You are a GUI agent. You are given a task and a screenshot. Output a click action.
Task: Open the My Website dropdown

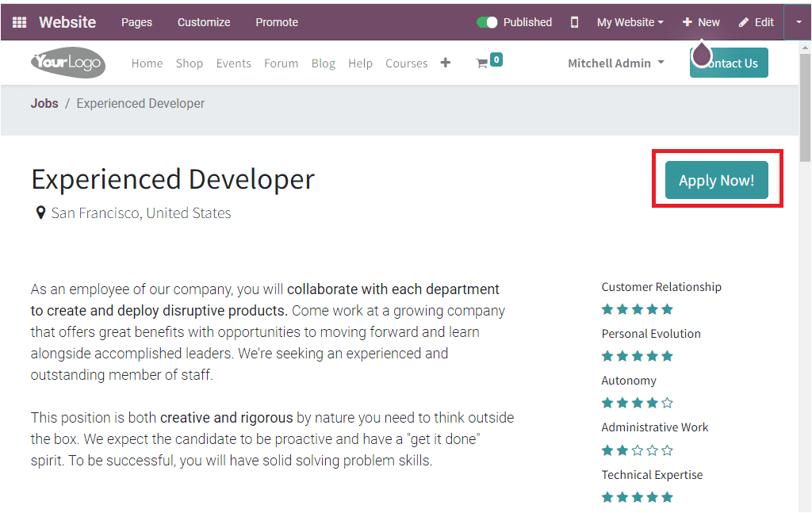(629, 22)
